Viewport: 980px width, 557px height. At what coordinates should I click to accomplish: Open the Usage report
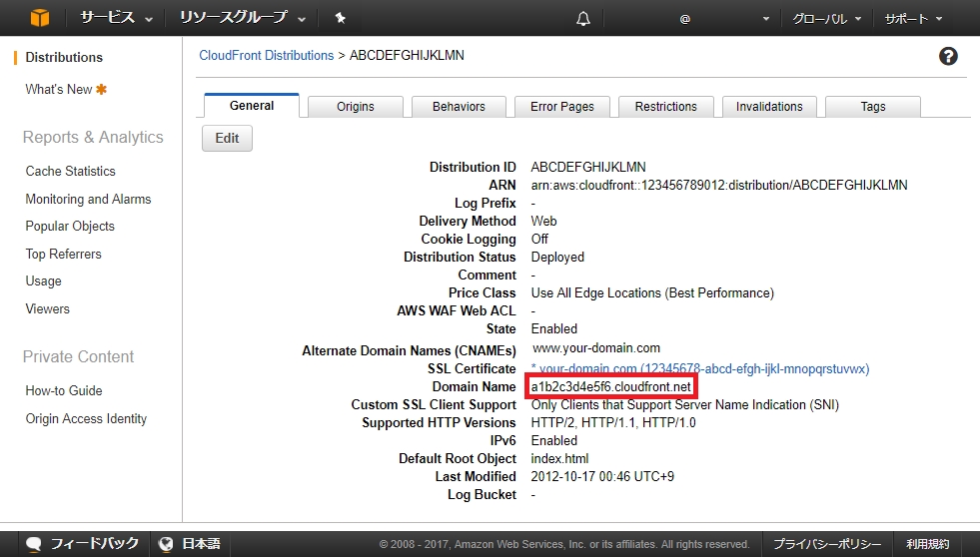43,281
